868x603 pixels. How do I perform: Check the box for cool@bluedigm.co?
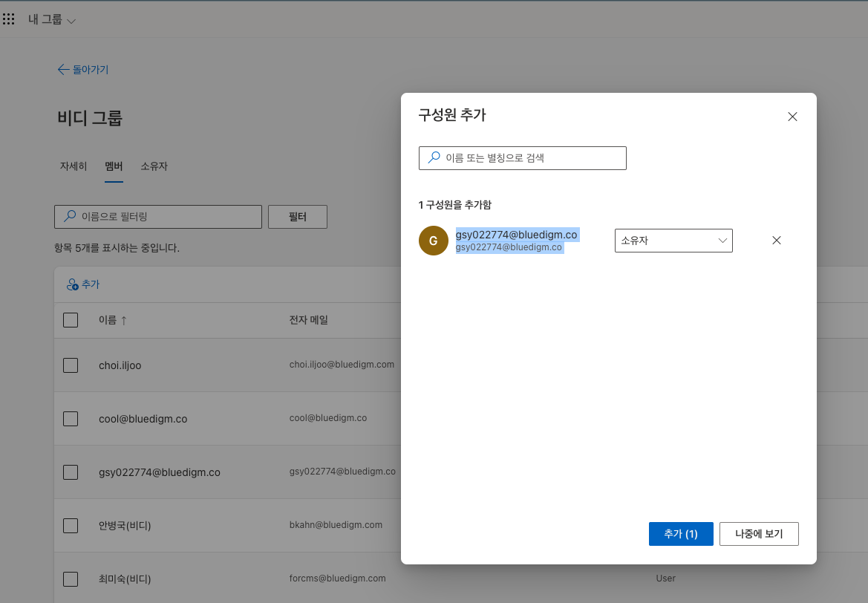click(x=71, y=419)
